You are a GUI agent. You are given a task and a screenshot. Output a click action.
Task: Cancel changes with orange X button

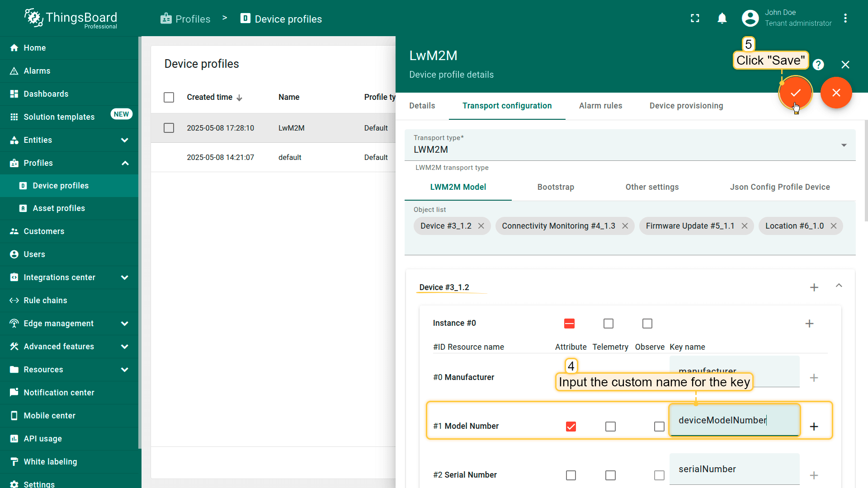pos(836,93)
